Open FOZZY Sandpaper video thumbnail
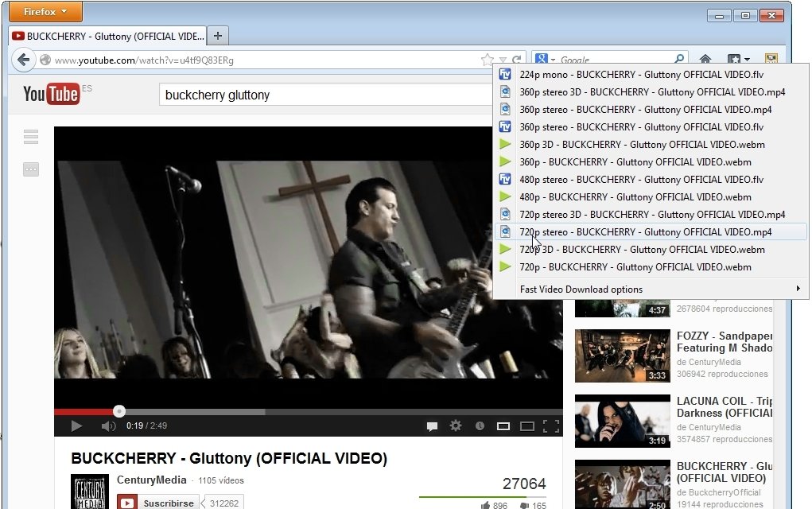 pos(623,356)
